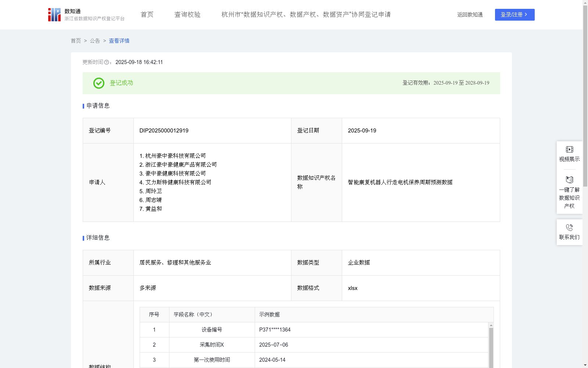
Task: Click 序号 column header
Action: (x=154, y=315)
